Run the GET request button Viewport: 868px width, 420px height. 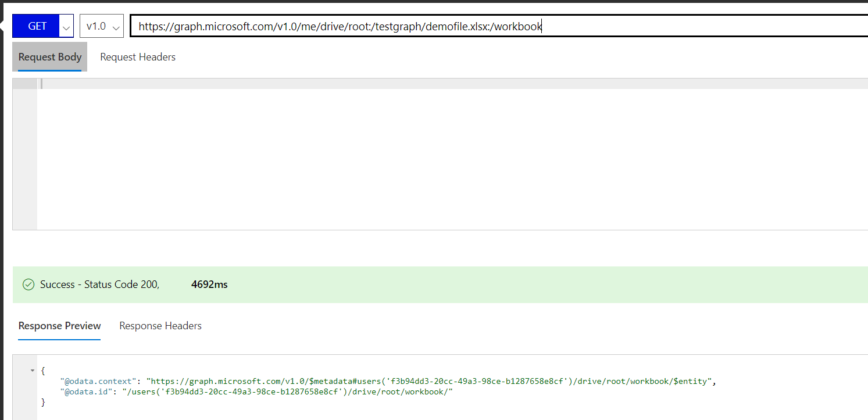click(36, 26)
